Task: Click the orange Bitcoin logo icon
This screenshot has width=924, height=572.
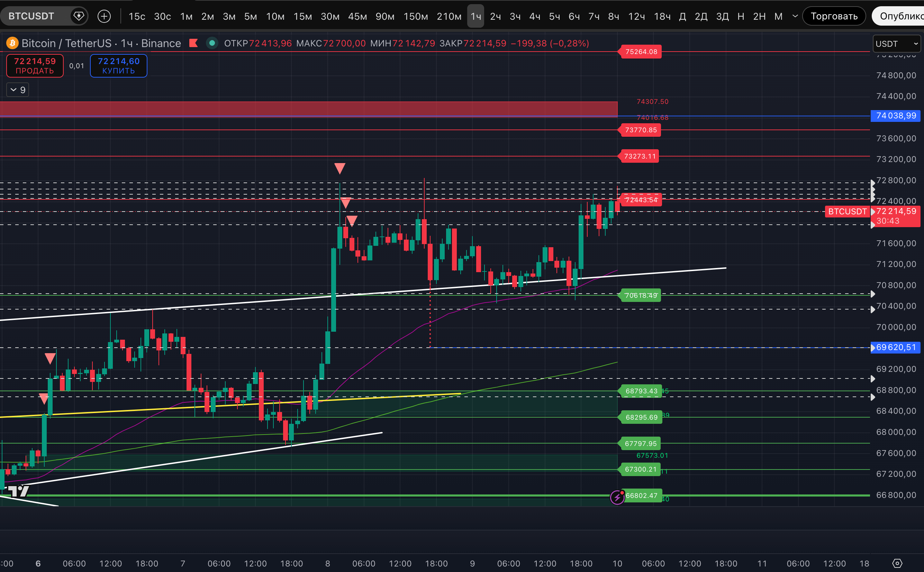Action: tap(12, 43)
